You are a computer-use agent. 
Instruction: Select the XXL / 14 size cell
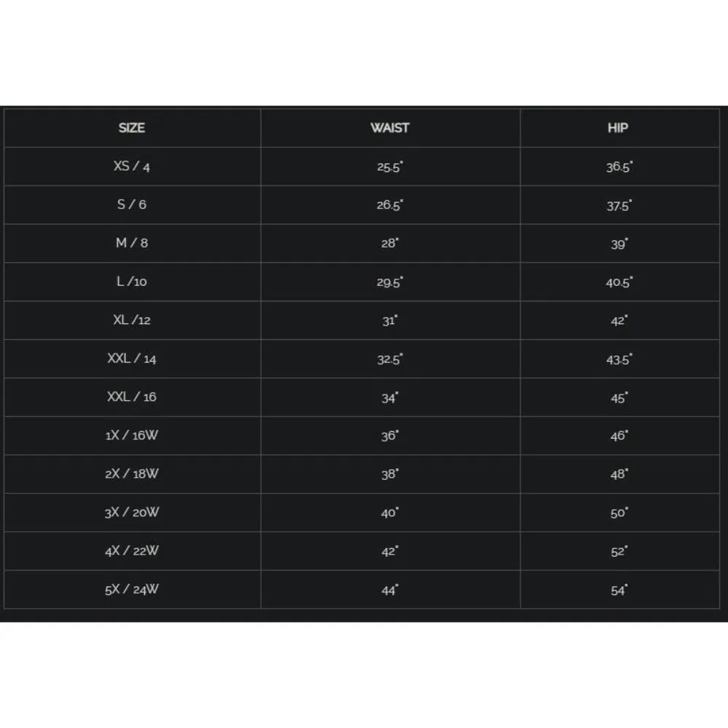132,359
